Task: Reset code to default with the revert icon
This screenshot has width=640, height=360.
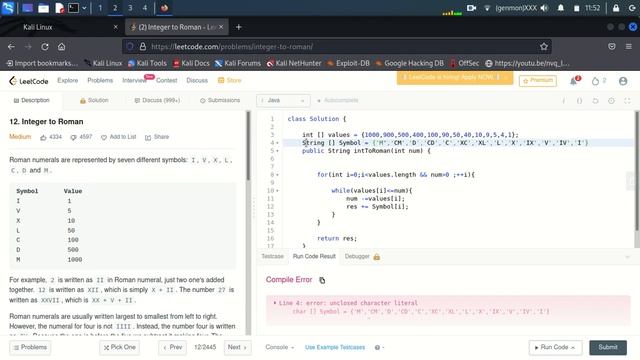Action: (x=595, y=100)
